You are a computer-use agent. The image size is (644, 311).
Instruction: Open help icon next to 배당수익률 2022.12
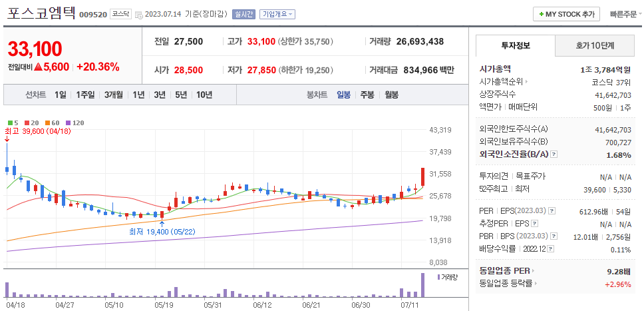tap(551, 249)
